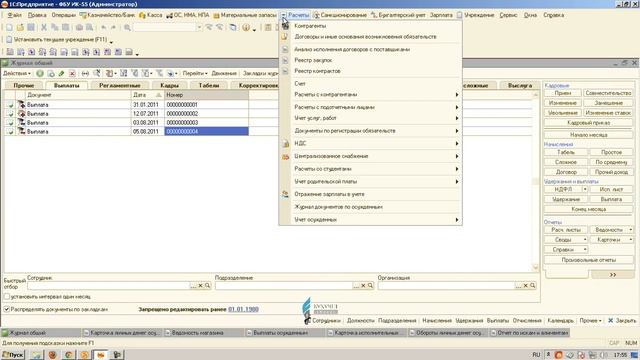Click the search icon in journal toolbar
The image size is (640, 360).
click(97, 73)
